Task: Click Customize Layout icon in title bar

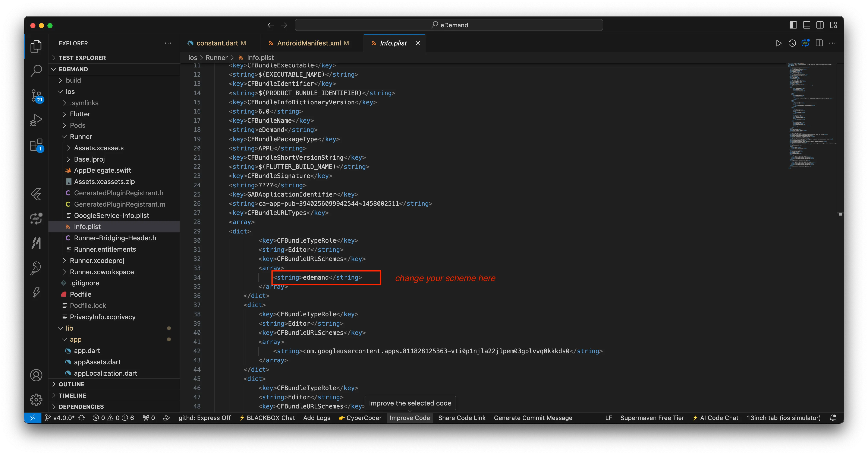Action: click(834, 25)
